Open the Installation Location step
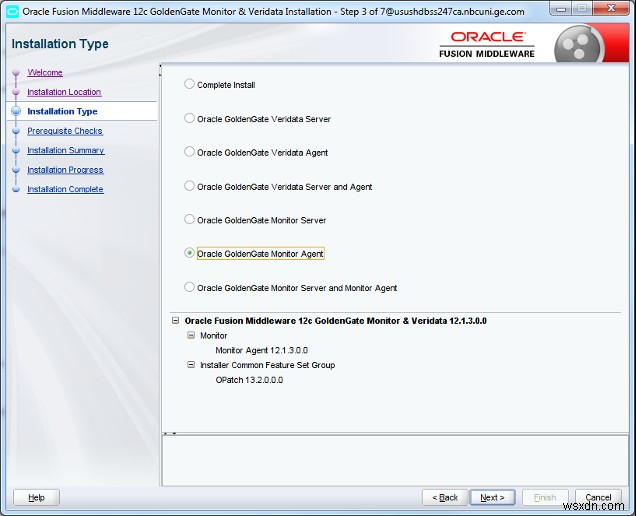The width and height of the screenshot is (636, 516). tap(64, 92)
